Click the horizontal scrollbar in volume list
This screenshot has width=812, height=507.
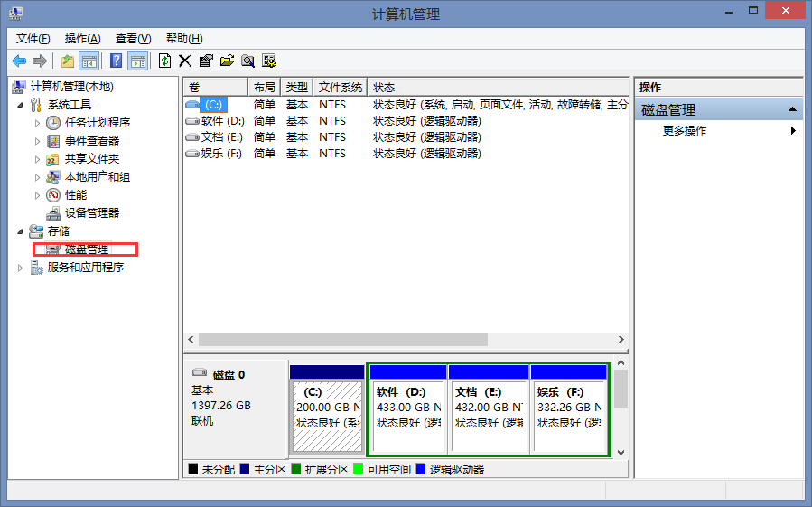343,339
